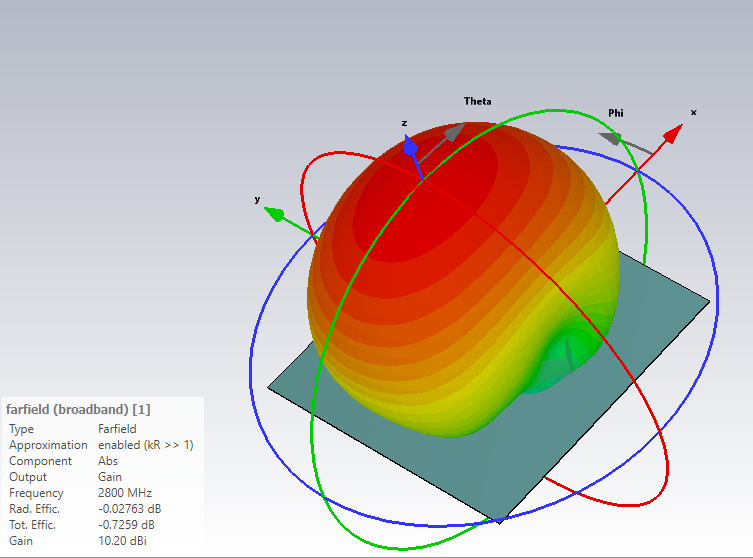Click the -0.7259 dB total efficiency value
This screenshot has width=753, height=558.
[126, 525]
